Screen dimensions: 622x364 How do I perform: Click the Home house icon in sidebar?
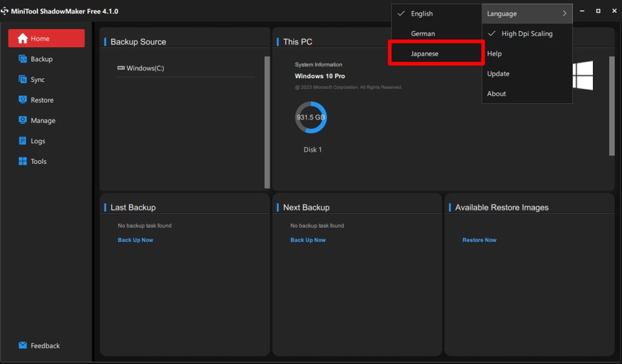tap(22, 38)
